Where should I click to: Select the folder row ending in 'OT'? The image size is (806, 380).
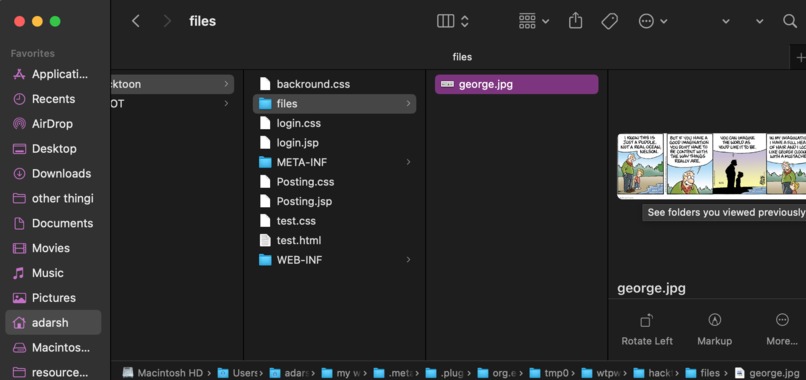[x=172, y=103]
